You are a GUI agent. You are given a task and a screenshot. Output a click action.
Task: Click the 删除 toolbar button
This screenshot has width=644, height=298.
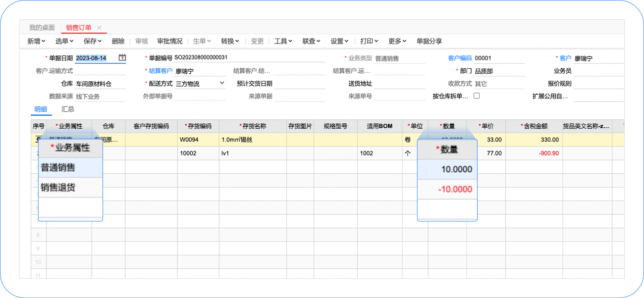click(x=118, y=41)
